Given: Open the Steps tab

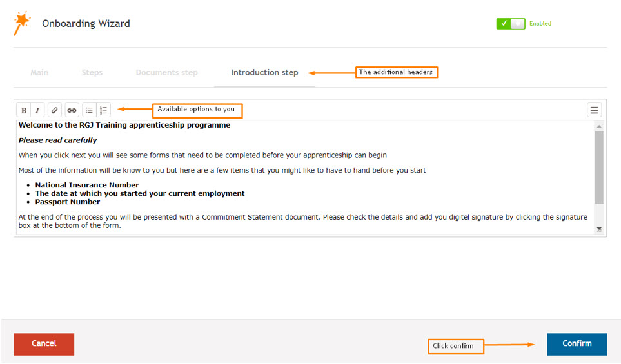Looking at the screenshot, I should coord(92,72).
